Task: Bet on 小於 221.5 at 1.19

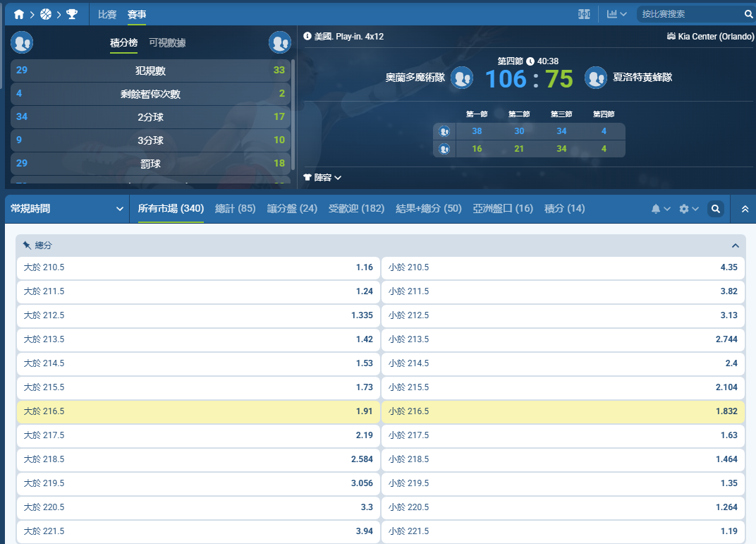Action: [563, 531]
